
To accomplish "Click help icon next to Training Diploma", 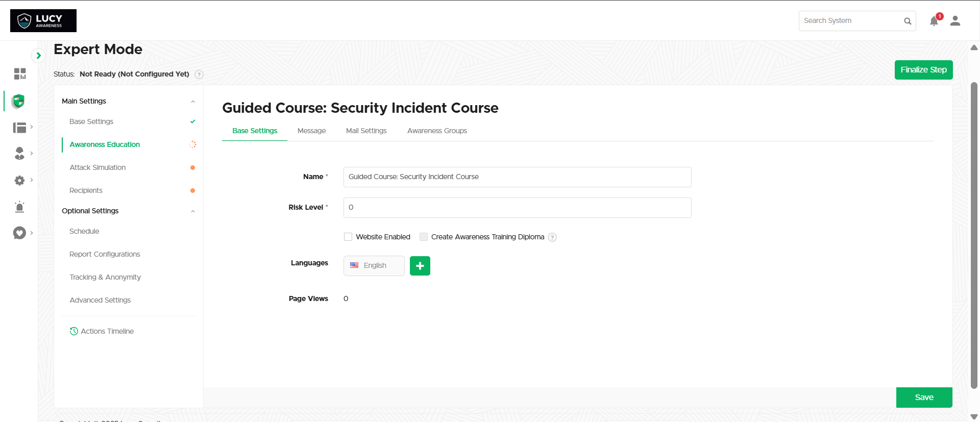I will point(552,237).
